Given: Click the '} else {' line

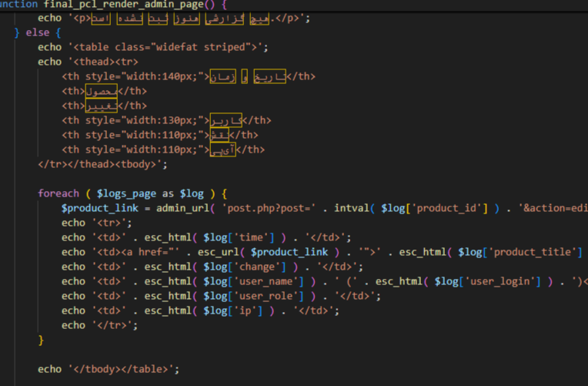Looking at the screenshot, I should 38,32.
